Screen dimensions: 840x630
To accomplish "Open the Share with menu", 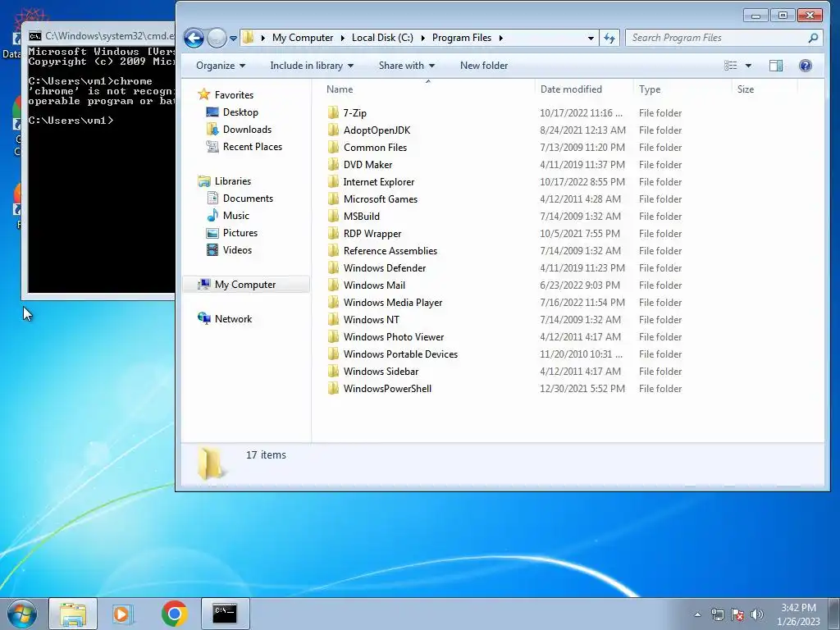I will [x=406, y=66].
